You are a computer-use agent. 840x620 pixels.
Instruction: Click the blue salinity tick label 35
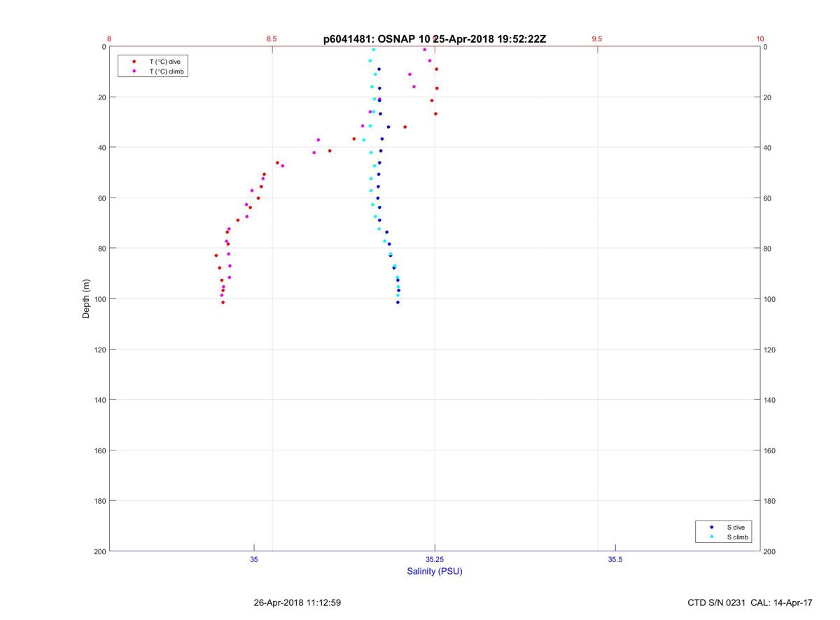[x=254, y=559]
